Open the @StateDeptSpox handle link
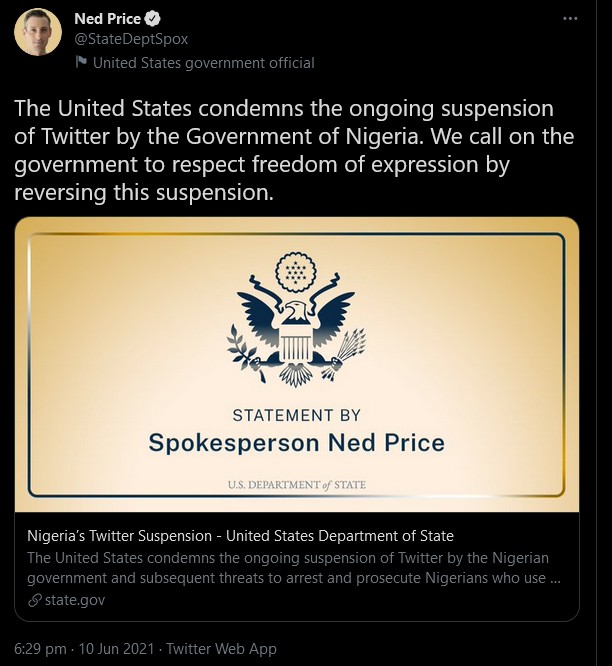Screen dimensions: 612x666 click(x=131, y=39)
